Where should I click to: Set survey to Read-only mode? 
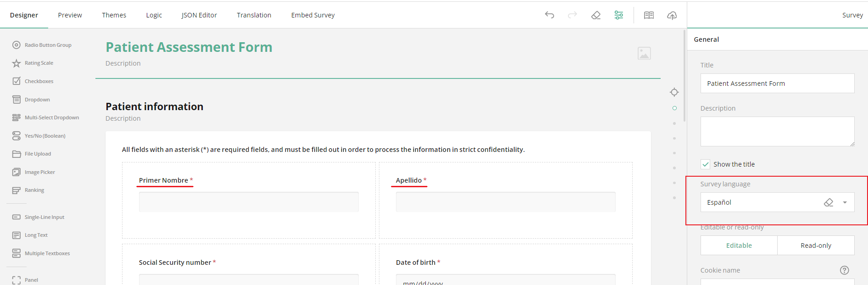click(x=816, y=245)
